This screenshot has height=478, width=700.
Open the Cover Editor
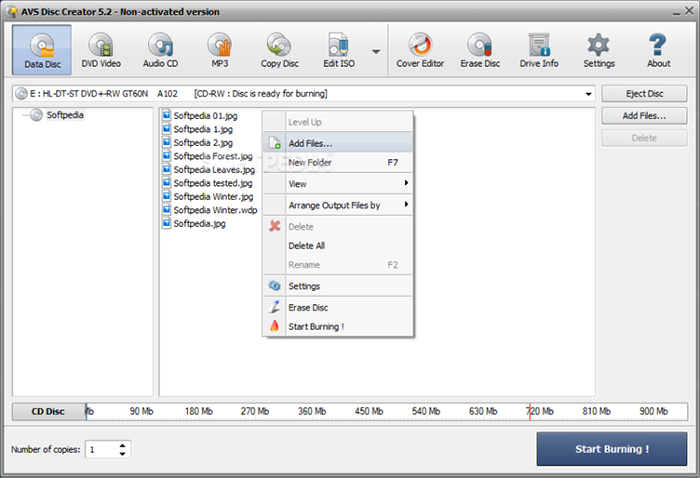coord(420,50)
